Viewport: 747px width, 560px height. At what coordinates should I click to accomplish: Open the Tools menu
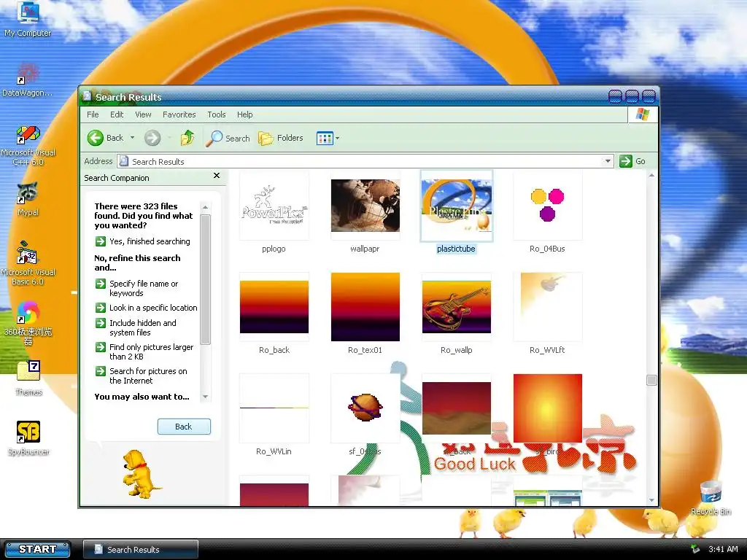pyautogui.click(x=216, y=114)
